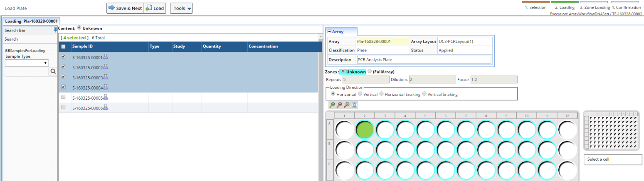Click flask icon next to S-160325-00001
The width and height of the screenshot is (644, 181).
click(x=106, y=57)
